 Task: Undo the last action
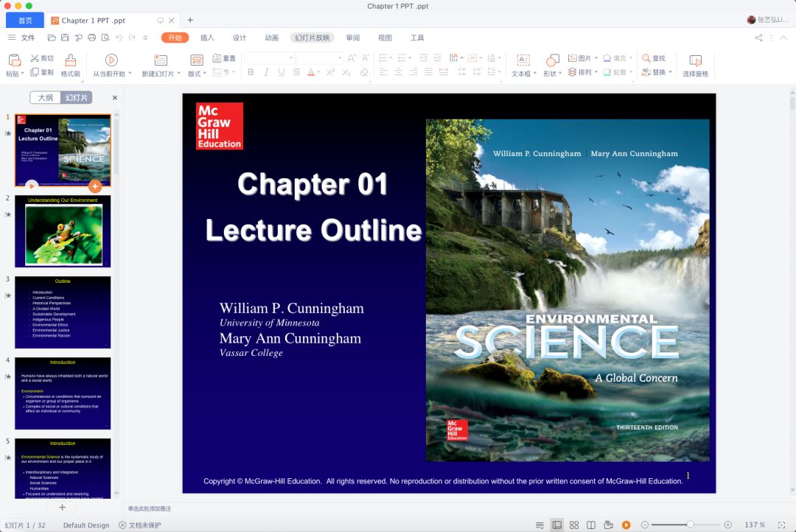click(x=119, y=38)
